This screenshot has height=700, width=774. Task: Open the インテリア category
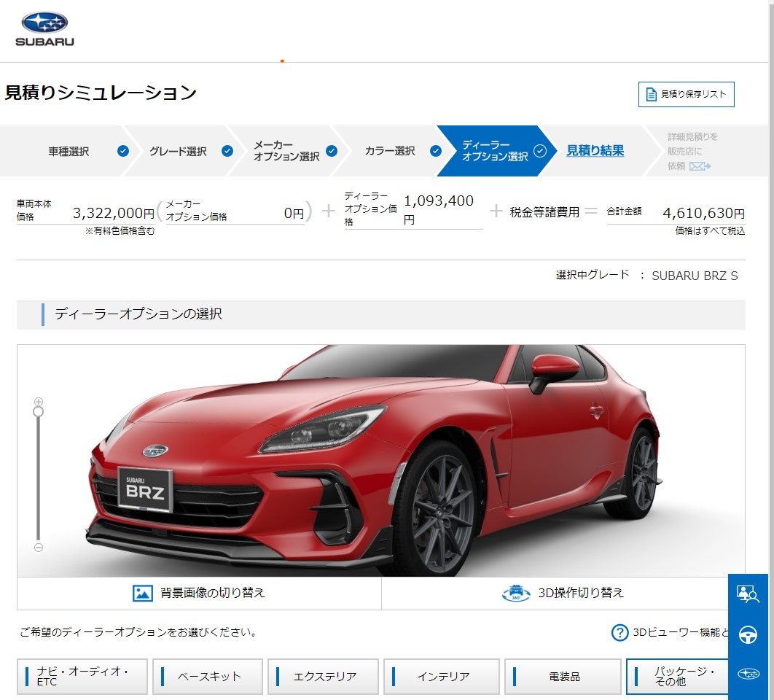point(442,676)
